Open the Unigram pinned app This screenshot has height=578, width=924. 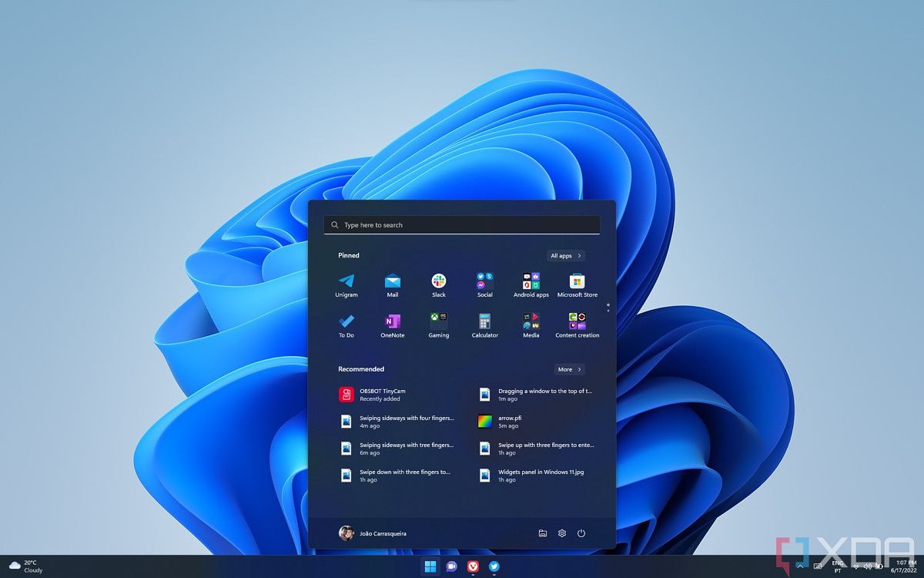click(346, 286)
